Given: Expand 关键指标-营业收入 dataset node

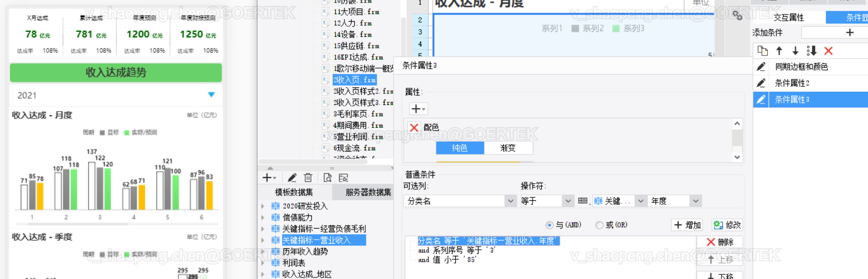Looking at the screenshot, I should [x=263, y=240].
